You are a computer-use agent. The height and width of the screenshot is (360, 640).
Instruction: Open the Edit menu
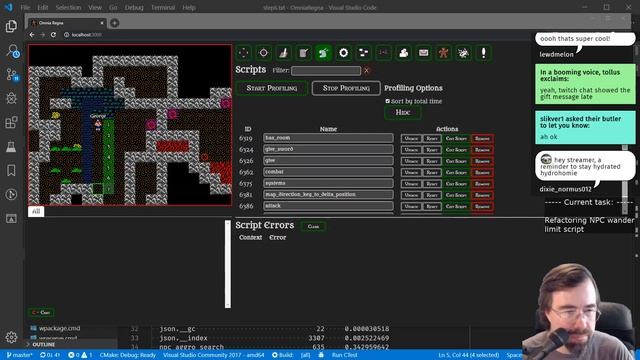tap(42, 7)
